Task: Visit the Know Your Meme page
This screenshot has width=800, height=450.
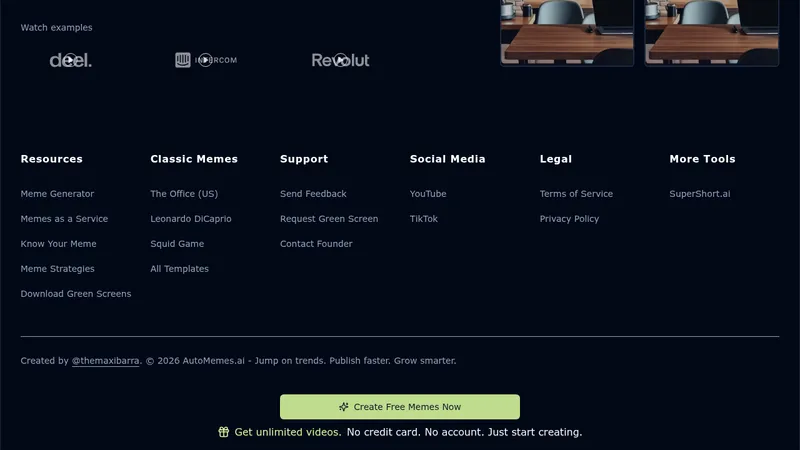Action: click(58, 244)
